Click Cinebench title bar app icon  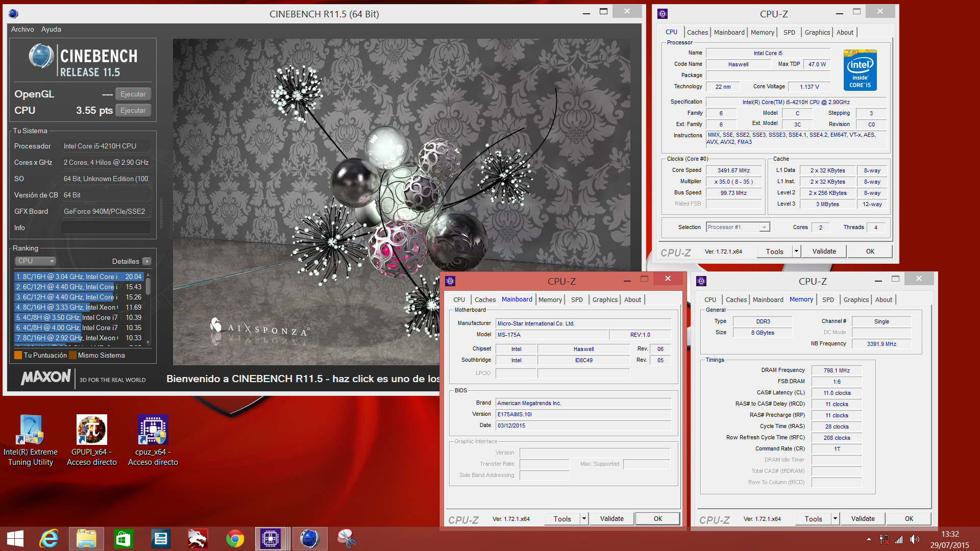(x=14, y=14)
